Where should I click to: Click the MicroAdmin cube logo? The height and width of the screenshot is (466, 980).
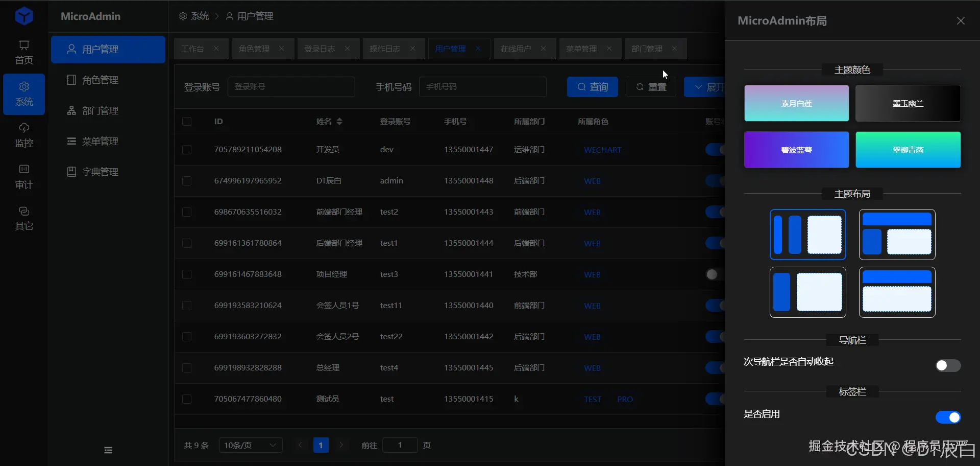click(24, 16)
